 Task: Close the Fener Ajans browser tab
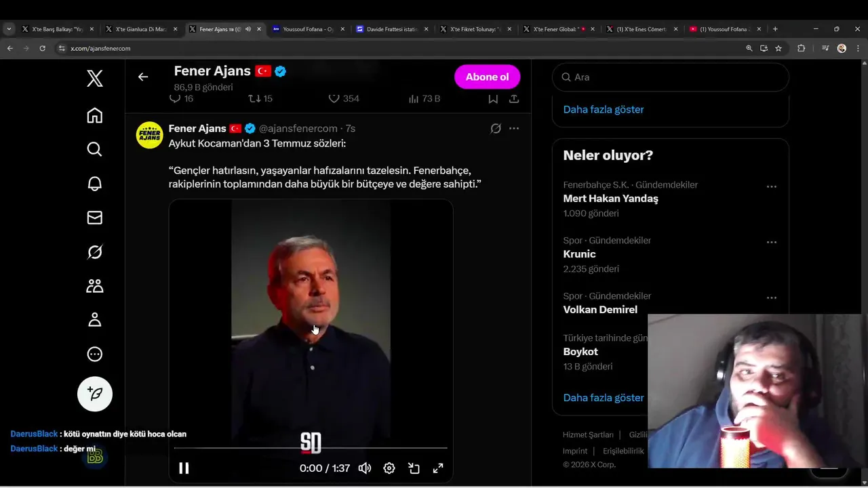[259, 29]
